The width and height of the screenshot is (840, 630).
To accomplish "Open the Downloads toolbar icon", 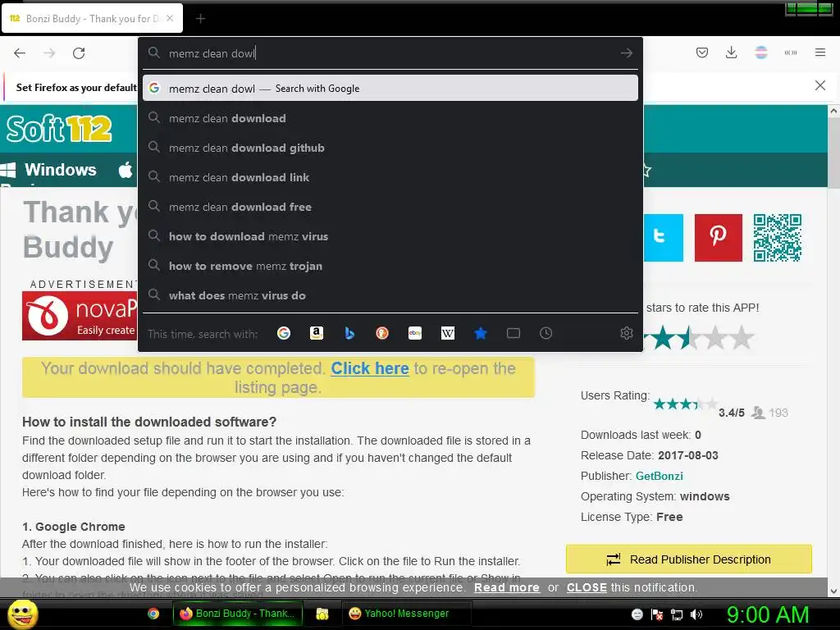I will tap(731, 52).
